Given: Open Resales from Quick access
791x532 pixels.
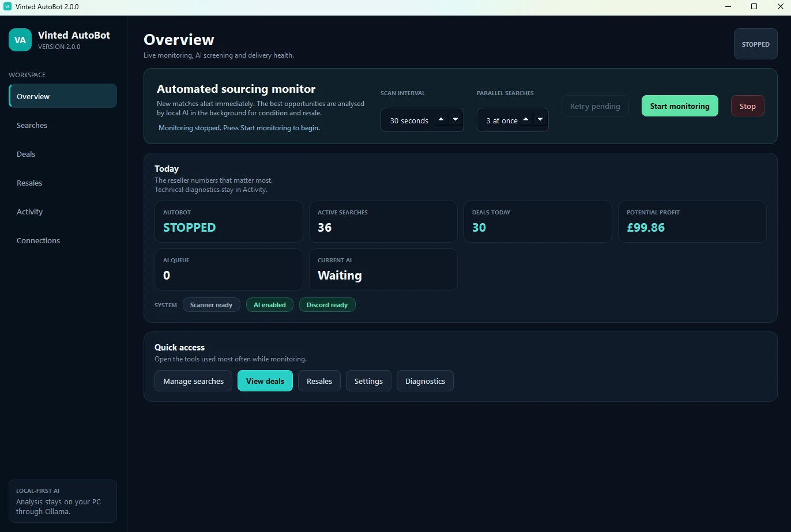Looking at the screenshot, I should point(319,381).
